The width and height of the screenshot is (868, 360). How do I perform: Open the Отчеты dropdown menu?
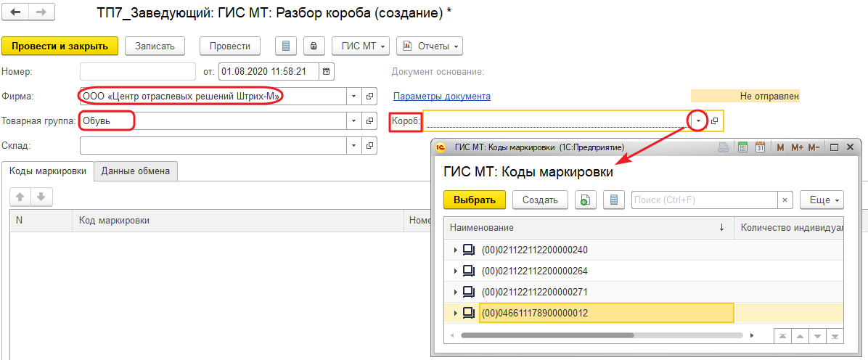pyautogui.click(x=430, y=46)
